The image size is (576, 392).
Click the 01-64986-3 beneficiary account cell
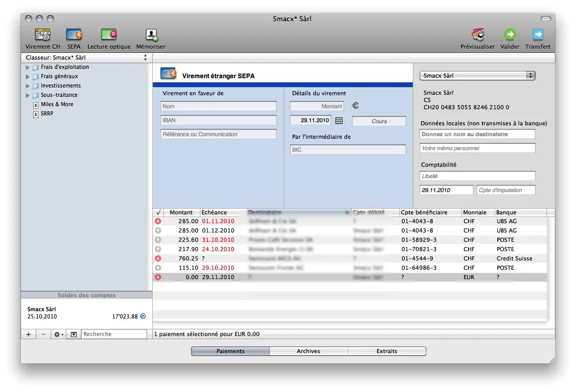[x=419, y=268]
